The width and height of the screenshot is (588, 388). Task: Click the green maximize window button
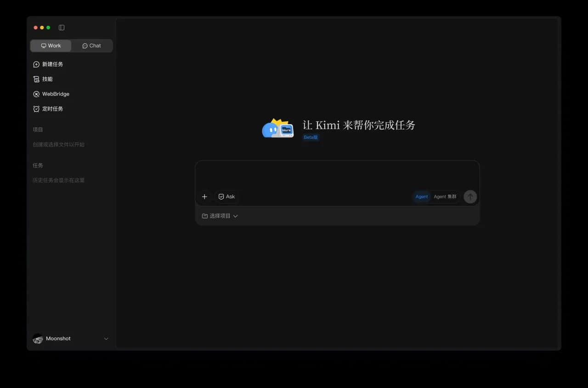coord(48,28)
